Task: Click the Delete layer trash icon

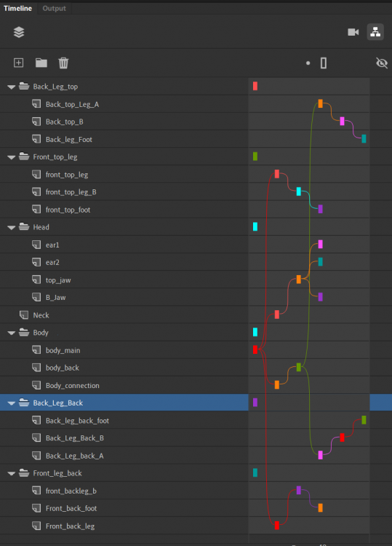Action: [x=63, y=63]
